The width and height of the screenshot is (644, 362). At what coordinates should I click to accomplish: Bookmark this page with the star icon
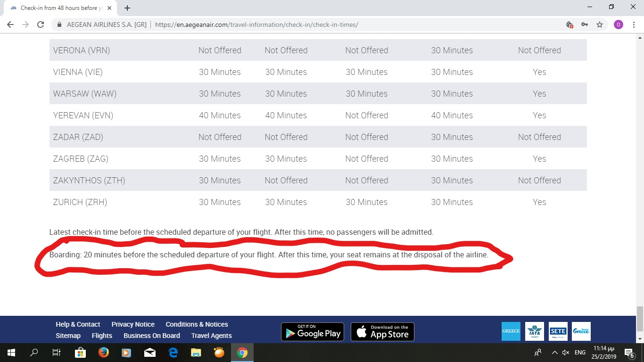point(600,25)
